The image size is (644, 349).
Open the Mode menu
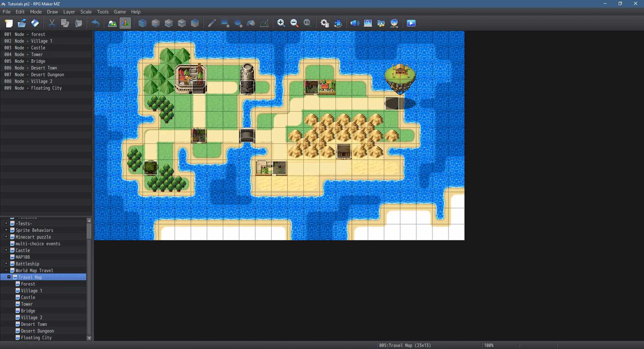coord(36,11)
